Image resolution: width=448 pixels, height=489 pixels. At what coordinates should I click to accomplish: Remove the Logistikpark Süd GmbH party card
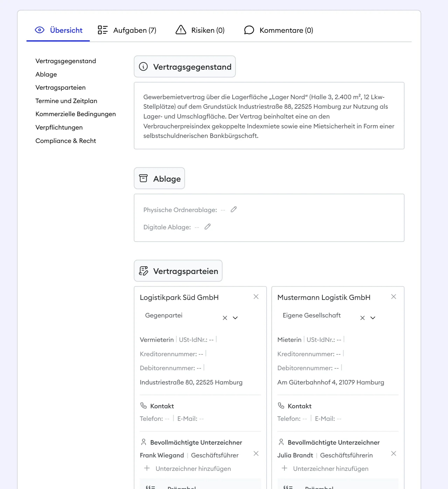[x=256, y=297]
